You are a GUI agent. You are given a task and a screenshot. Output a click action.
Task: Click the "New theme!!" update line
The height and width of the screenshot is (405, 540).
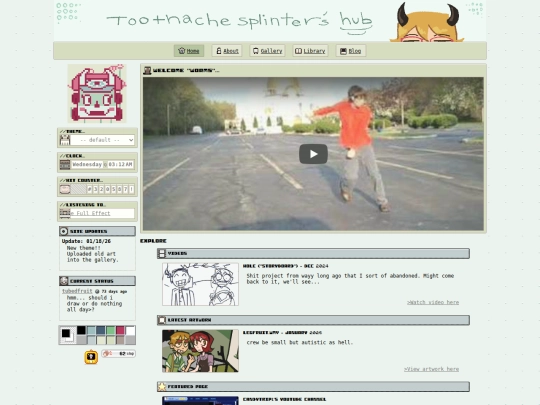(84, 248)
